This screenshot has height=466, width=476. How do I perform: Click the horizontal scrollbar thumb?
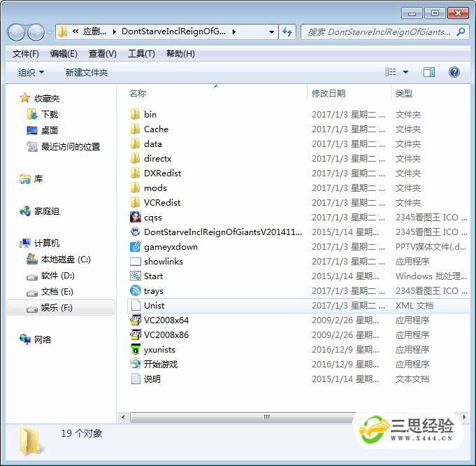266,417
